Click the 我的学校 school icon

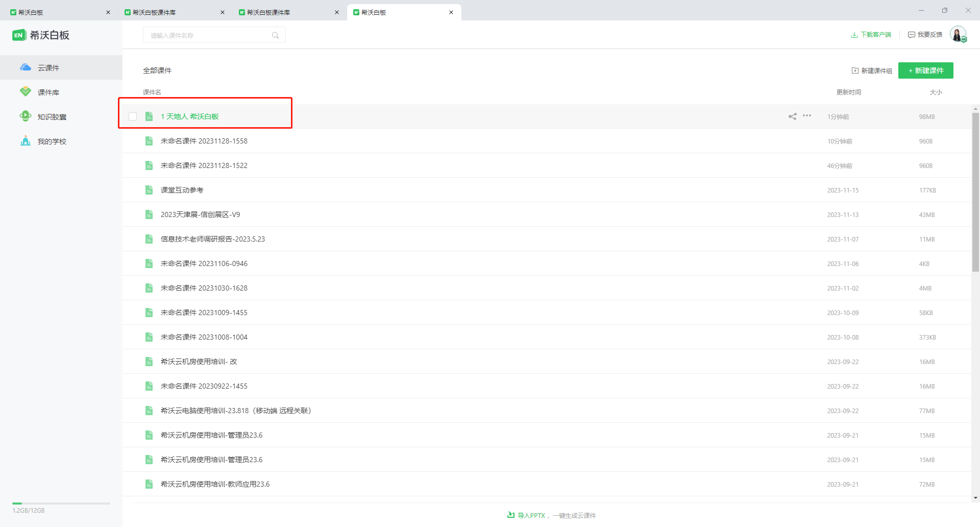[x=26, y=140]
